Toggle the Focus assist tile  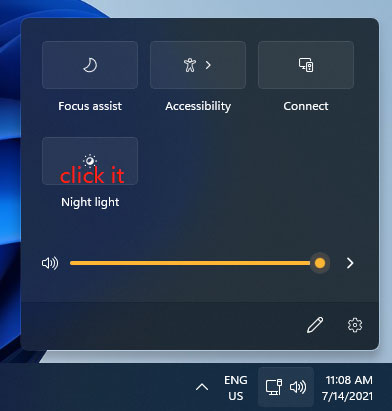click(x=90, y=65)
